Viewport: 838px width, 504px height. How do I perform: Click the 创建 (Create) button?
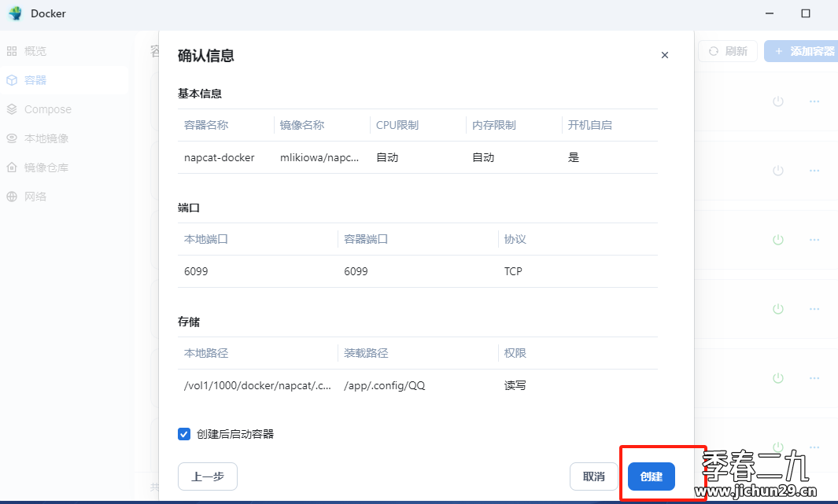[x=652, y=476]
